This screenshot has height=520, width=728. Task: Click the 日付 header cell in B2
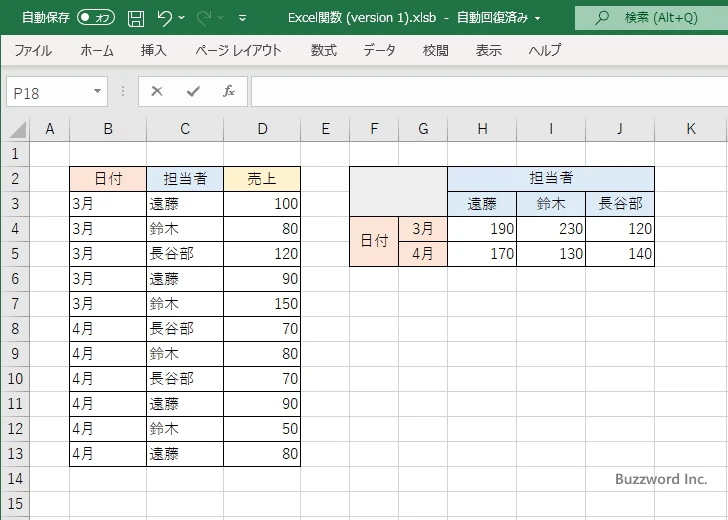click(x=108, y=179)
